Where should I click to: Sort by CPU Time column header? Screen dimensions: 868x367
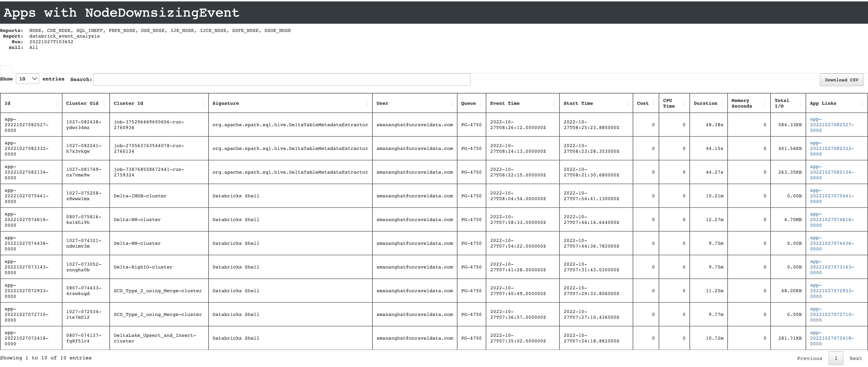click(674, 103)
